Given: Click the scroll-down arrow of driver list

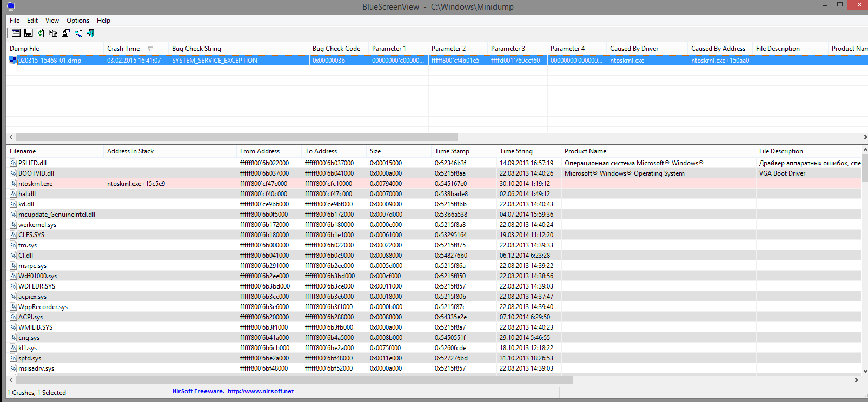Looking at the screenshot, I should (x=864, y=371).
